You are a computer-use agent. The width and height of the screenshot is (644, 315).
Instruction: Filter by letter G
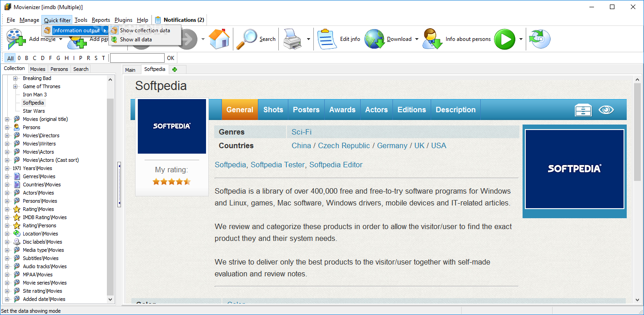point(58,58)
